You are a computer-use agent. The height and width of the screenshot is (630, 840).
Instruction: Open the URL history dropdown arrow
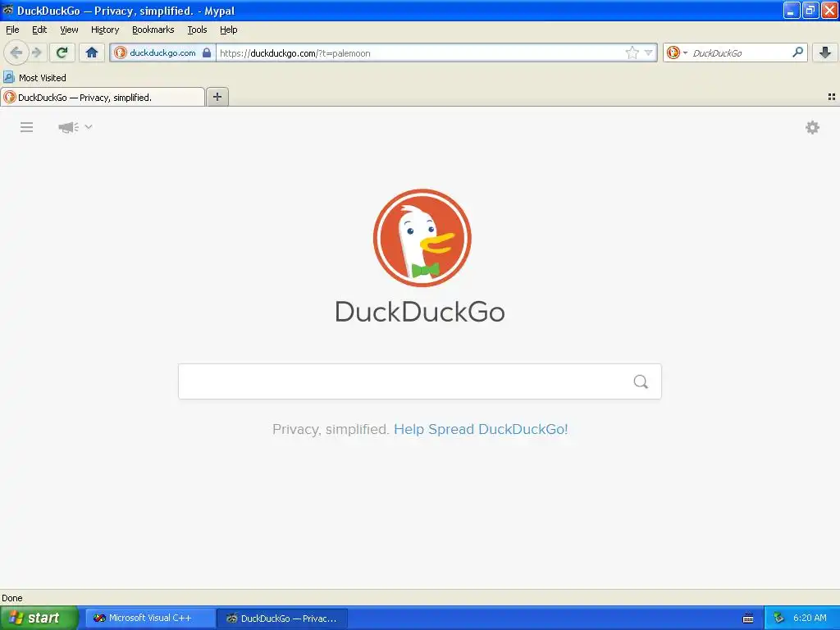(x=649, y=52)
